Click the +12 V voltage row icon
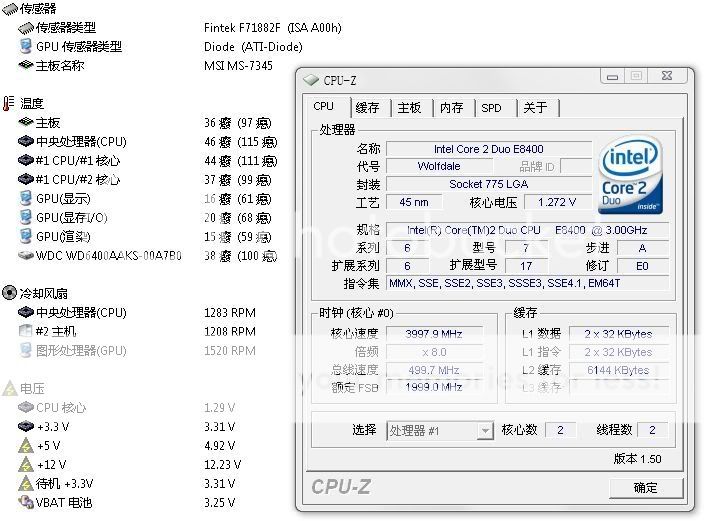 [26, 464]
